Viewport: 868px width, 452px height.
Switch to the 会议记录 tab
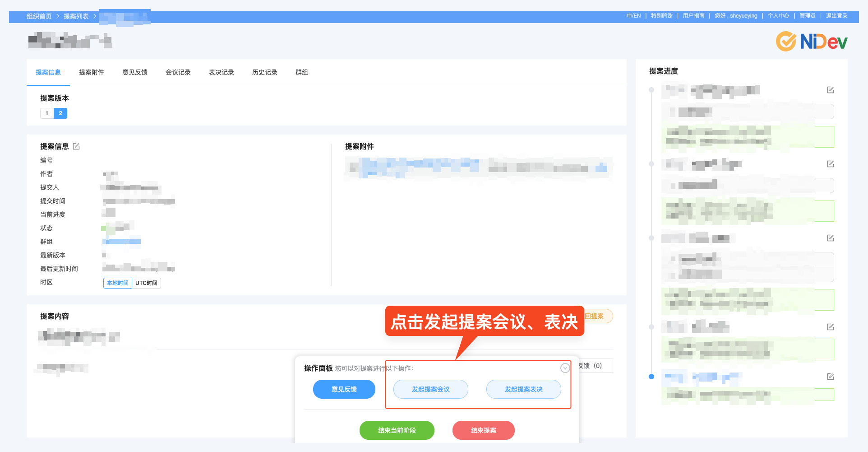pyautogui.click(x=178, y=72)
